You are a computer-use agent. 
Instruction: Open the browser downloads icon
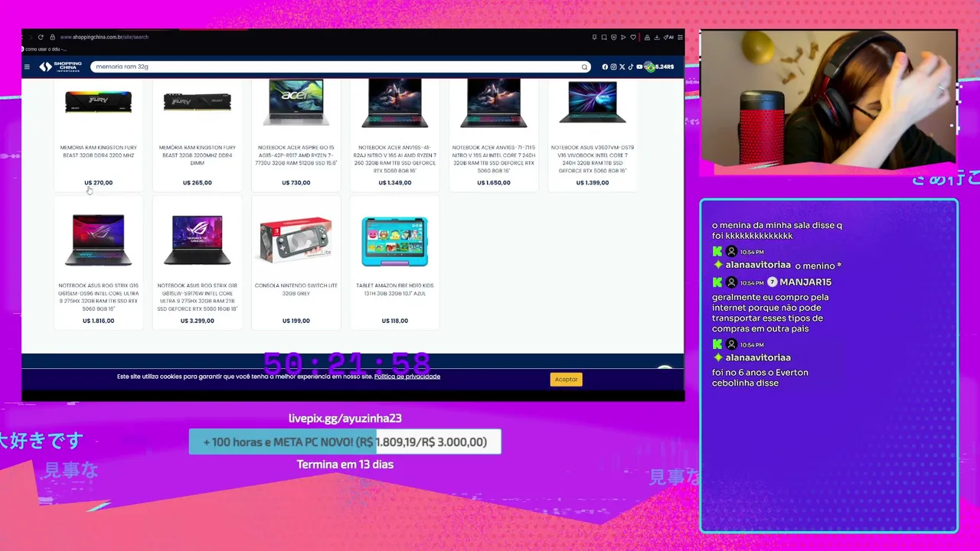pos(657,37)
